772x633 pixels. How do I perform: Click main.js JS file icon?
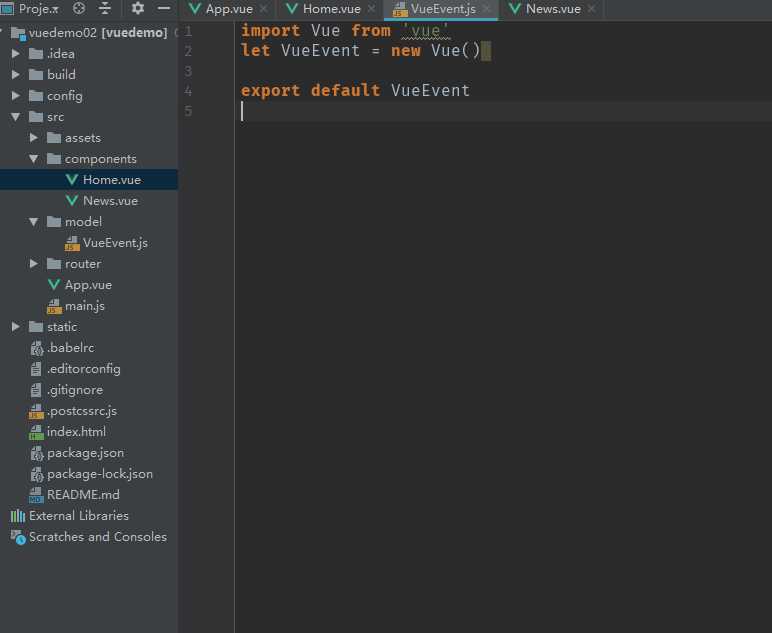[x=54, y=306]
